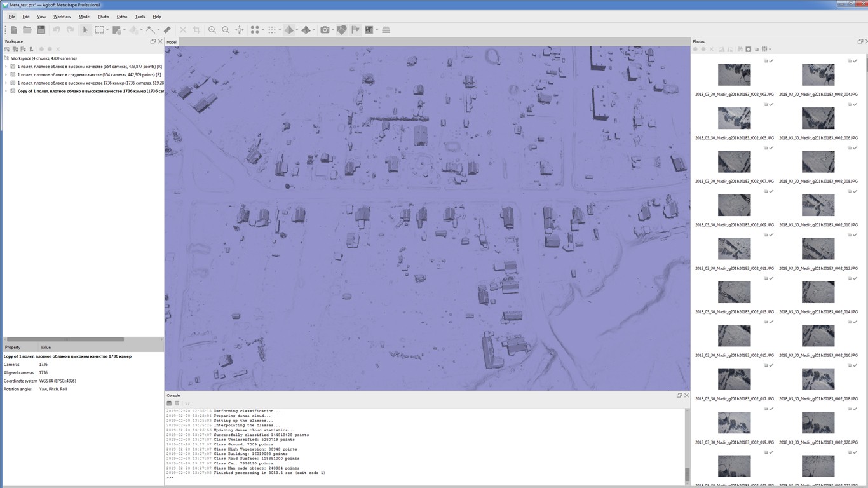The width and height of the screenshot is (868, 488).
Task: Click the Workspace horizontal scrollbar
Action: pyautogui.click(x=64, y=339)
